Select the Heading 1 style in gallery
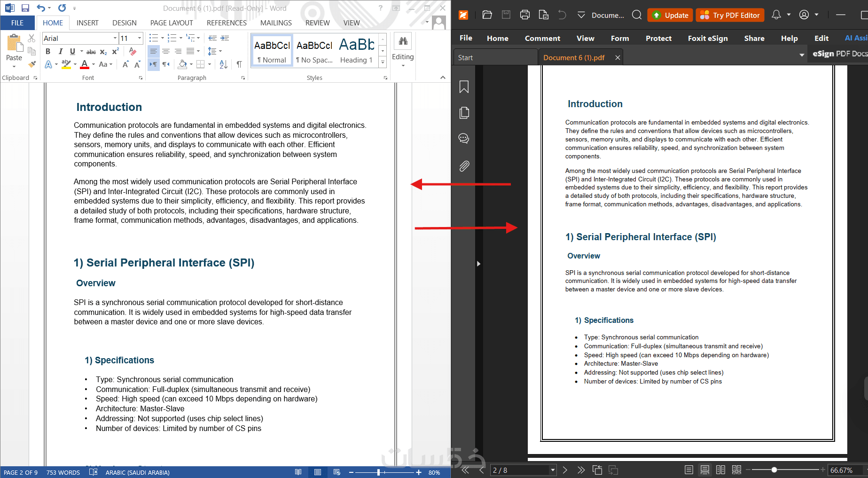The width and height of the screenshot is (868, 478). pos(356,50)
